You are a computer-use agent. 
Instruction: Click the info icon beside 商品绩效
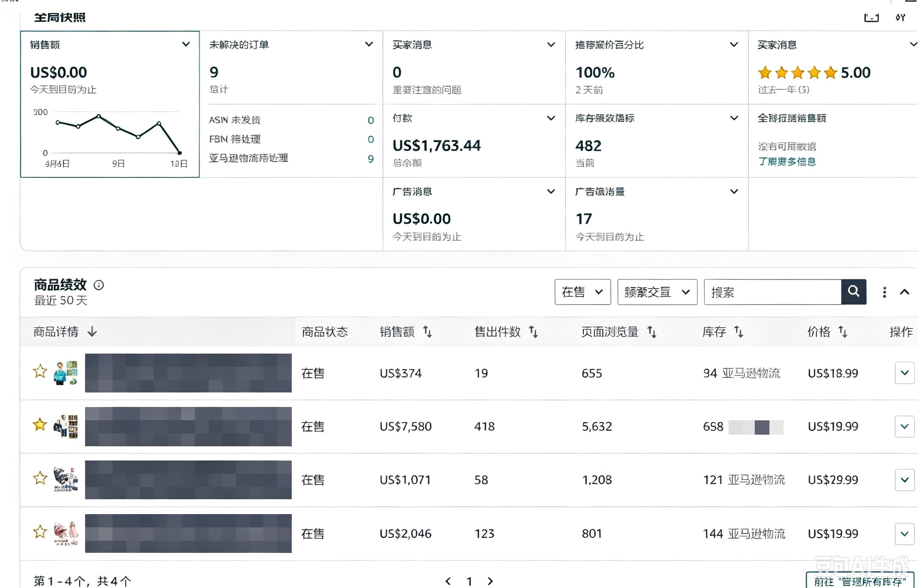pos(99,285)
